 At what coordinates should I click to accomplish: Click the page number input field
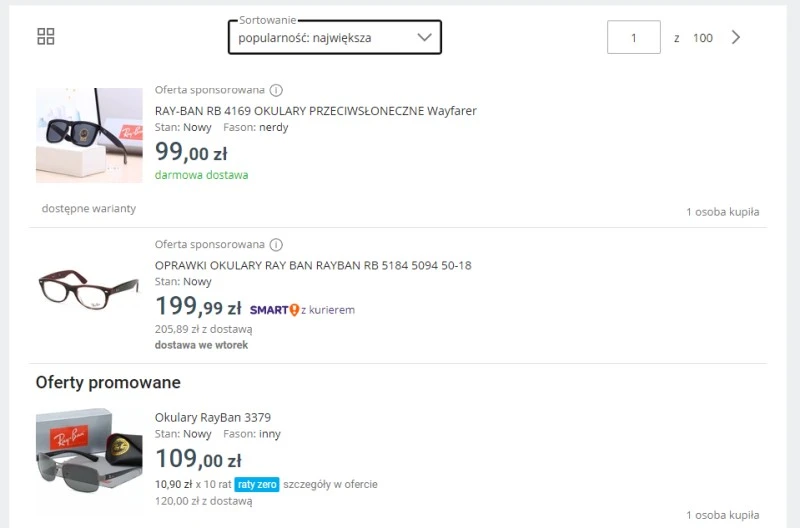click(634, 38)
